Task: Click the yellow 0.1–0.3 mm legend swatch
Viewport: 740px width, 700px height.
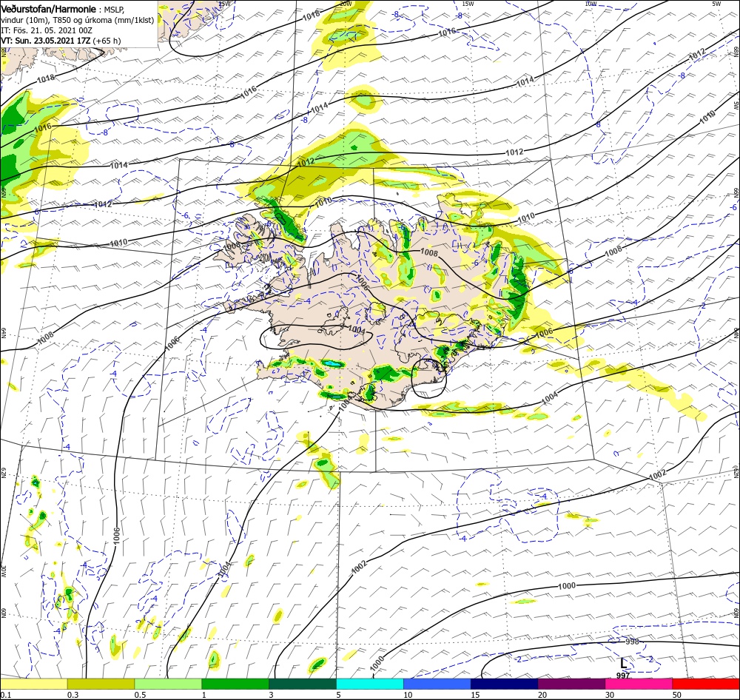Action: [33, 684]
